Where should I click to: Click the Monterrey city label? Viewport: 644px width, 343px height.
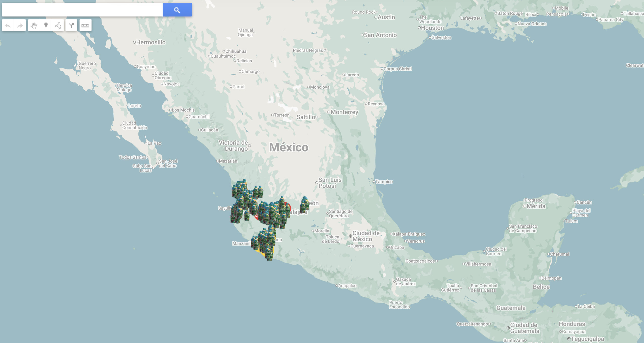coord(344,112)
